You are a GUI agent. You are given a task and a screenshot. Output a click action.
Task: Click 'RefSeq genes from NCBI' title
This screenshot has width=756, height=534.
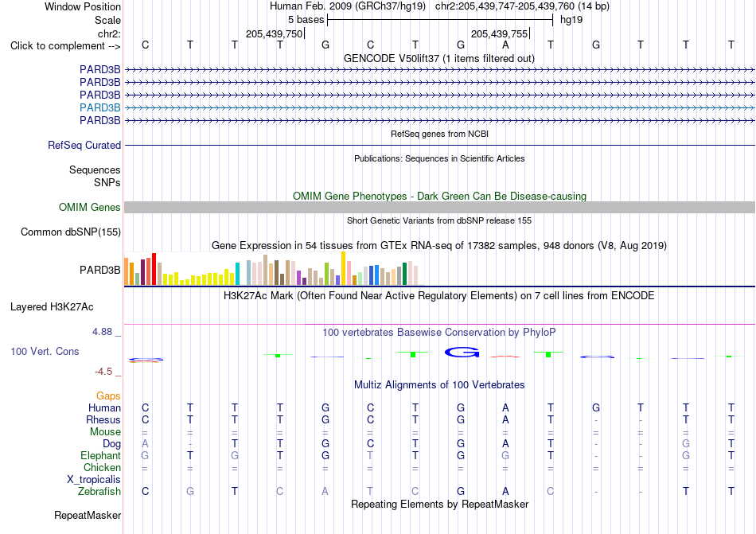pos(439,134)
